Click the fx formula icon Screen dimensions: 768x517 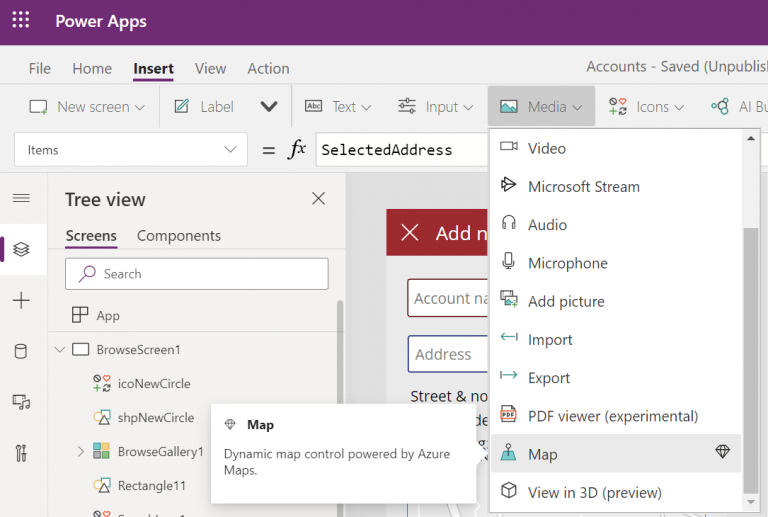(297, 149)
